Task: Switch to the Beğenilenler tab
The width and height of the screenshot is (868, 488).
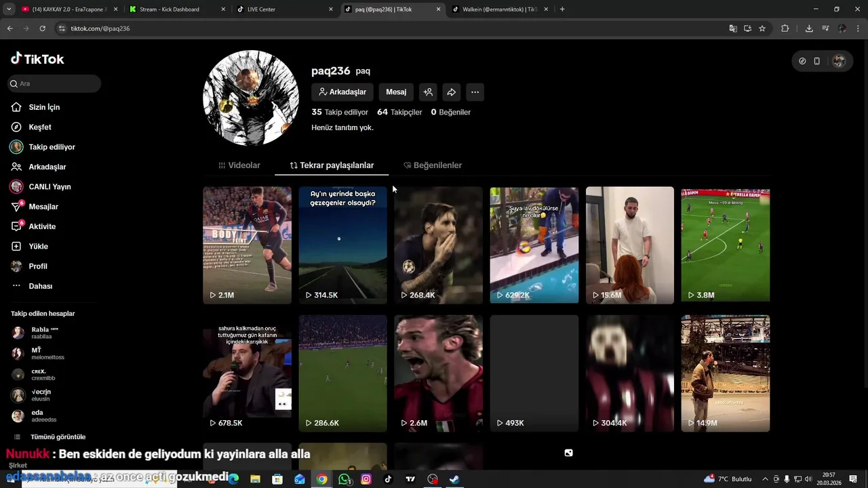Action: click(433, 165)
